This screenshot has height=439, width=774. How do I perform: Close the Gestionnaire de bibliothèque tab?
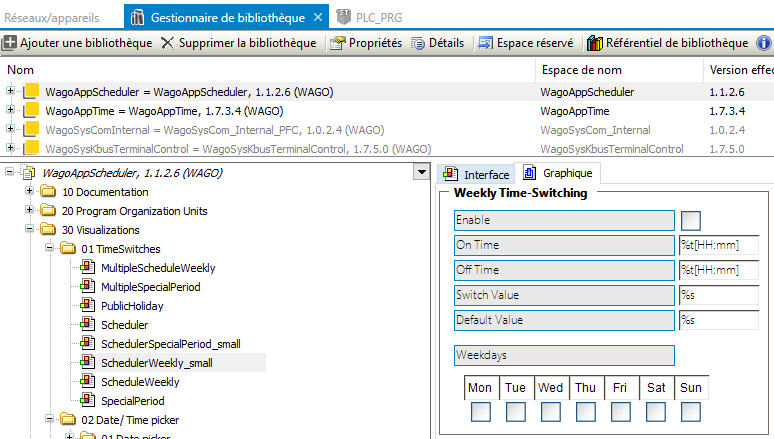point(318,16)
